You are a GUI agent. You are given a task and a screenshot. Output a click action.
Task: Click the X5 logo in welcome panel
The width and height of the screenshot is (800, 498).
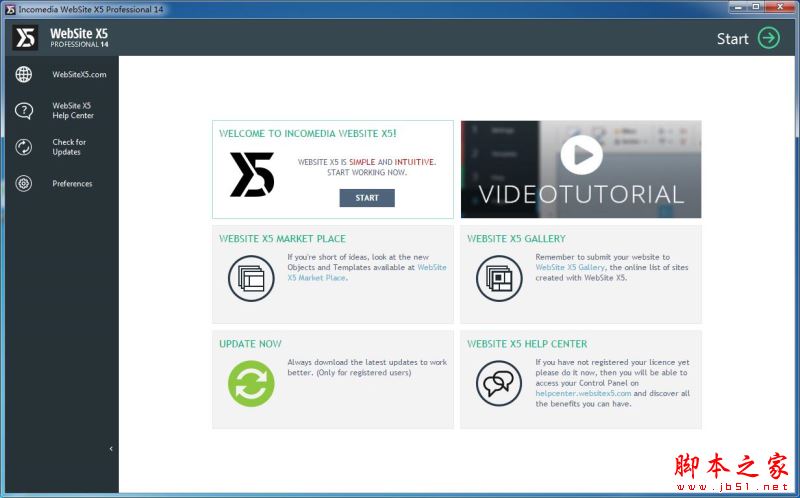coord(252,174)
